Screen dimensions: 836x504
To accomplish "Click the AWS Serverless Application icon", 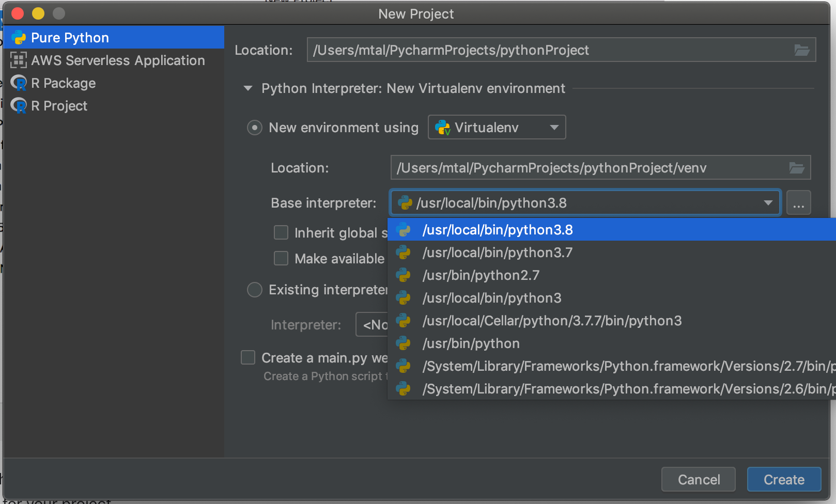I will tap(19, 60).
